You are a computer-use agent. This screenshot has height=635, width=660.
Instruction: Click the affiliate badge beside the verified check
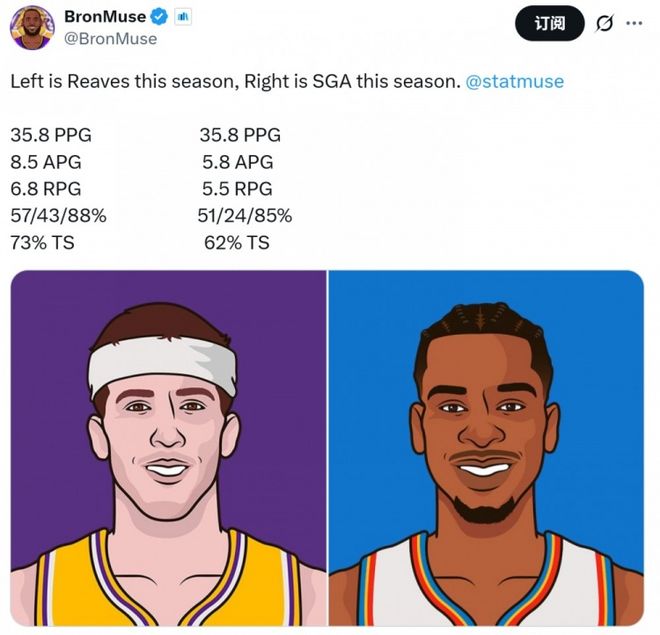tap(183, 17)
